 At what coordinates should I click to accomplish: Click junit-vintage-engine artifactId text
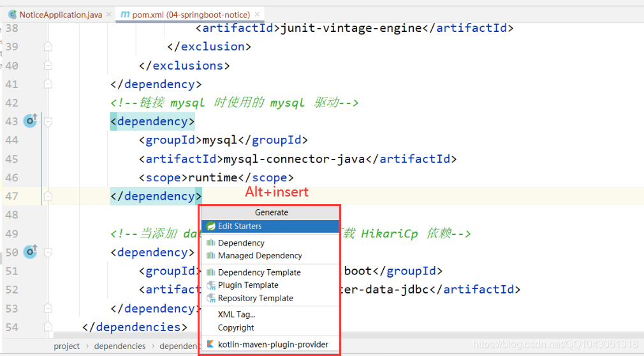click(351, 28)
